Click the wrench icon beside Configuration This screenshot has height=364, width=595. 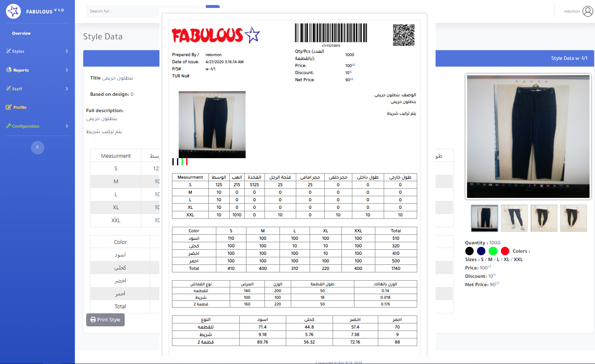click(x=8, y=126)
